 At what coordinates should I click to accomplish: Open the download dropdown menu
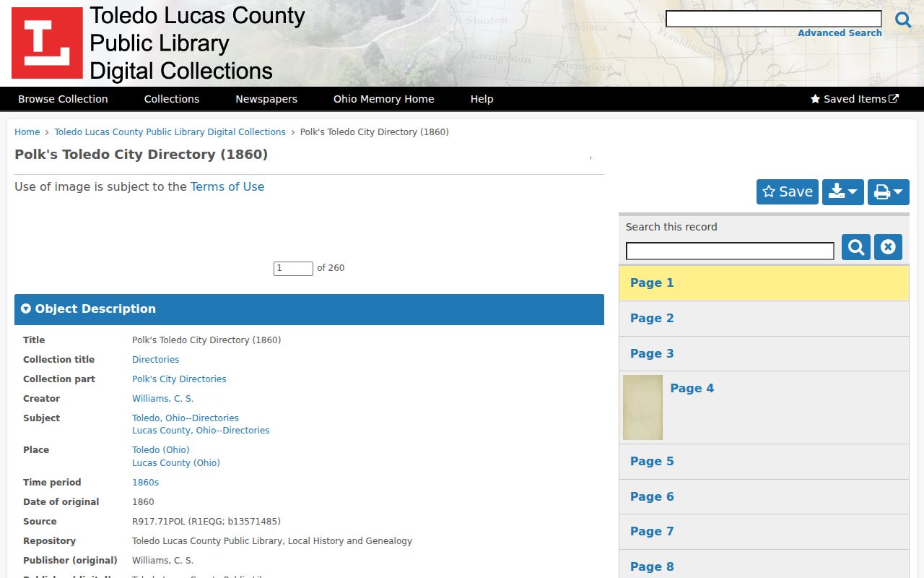[x=843, y=191]
